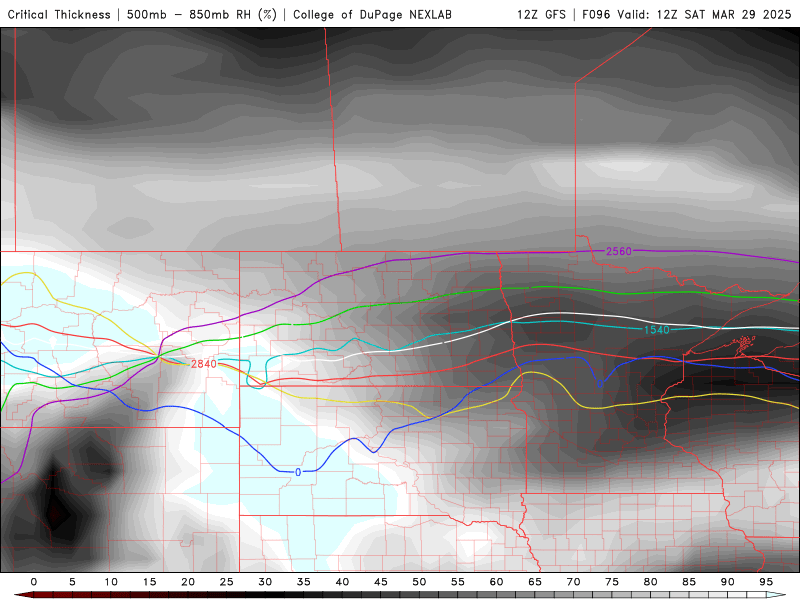Screen dimensions: 800x600
Task: Click the "10" value on the RH scale
Action: [x=111, y=582]
